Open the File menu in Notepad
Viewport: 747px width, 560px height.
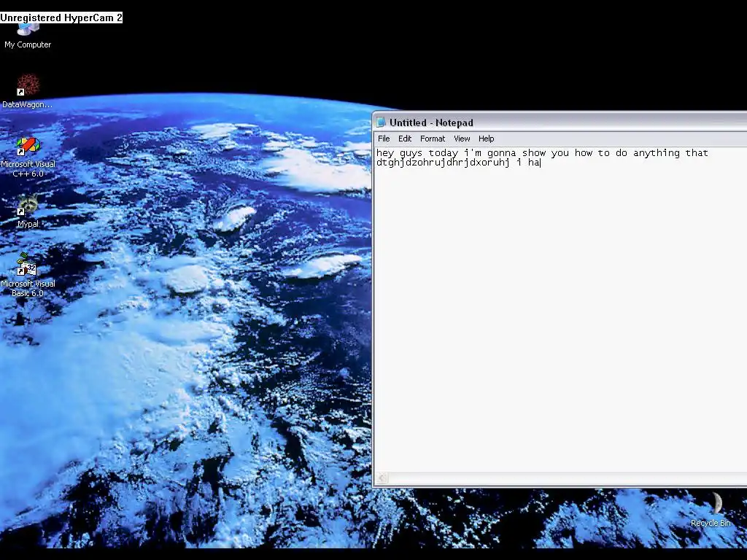pos(384,139)
